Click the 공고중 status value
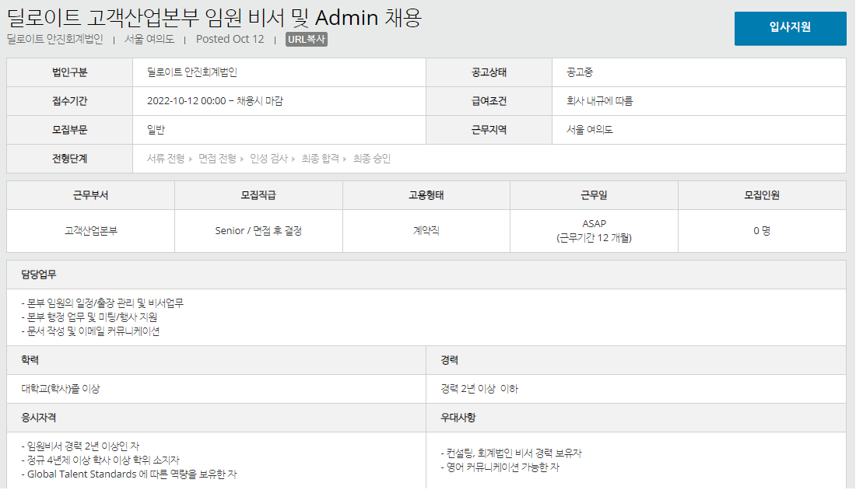 580,72
